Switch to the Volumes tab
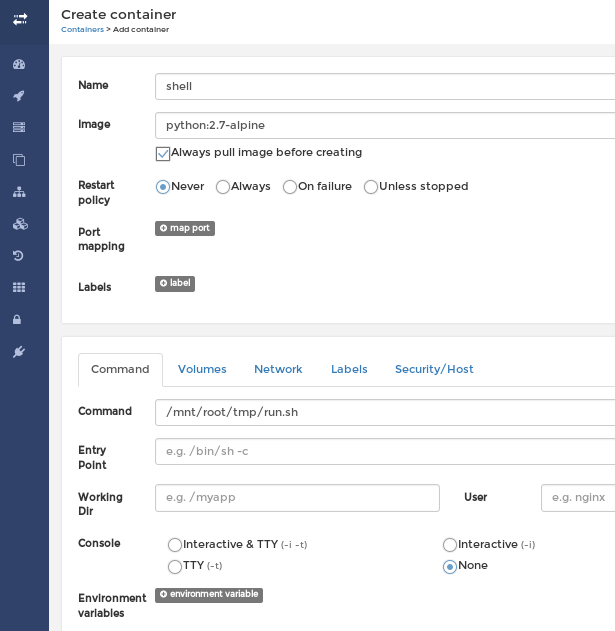The height and width of the screenshot is (631, 615). pyautogui.click(x=202, y=369)
